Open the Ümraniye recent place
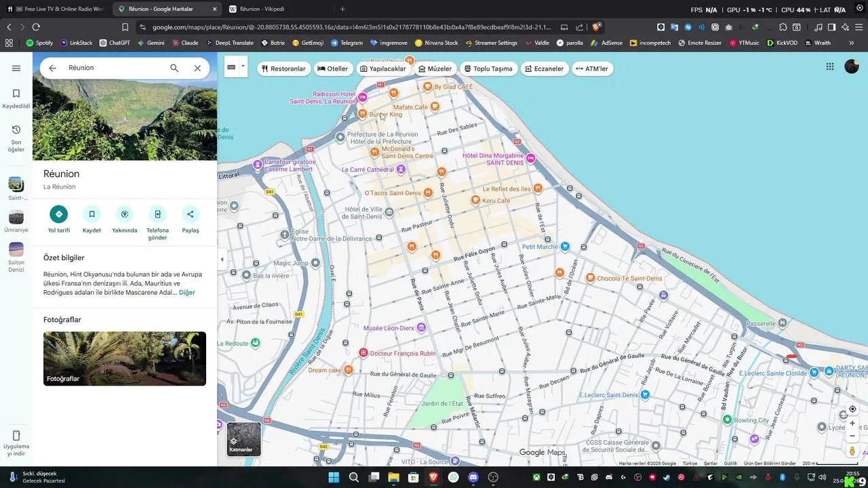The image size is (868, 488). pyautogui.click(x=16, y=221)
